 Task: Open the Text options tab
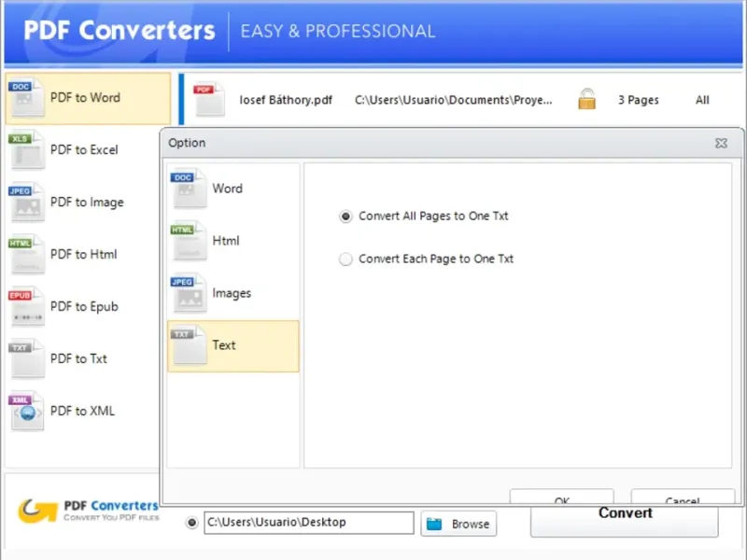233,345
